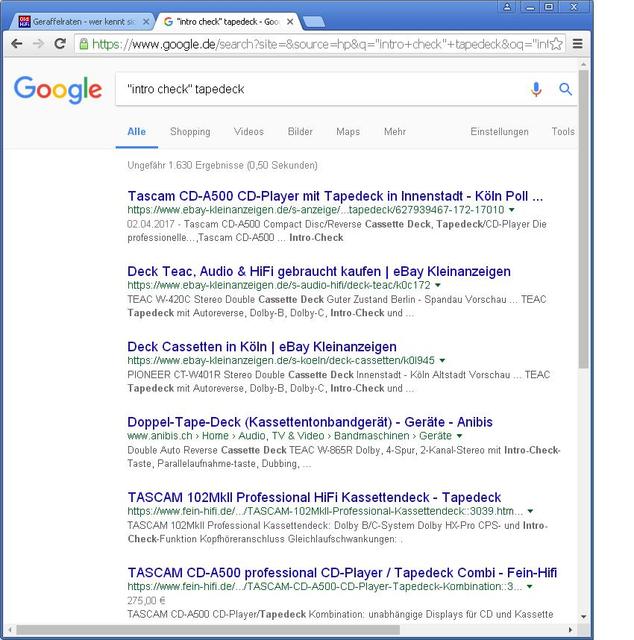Switch to Videos results

coord(249,131)
